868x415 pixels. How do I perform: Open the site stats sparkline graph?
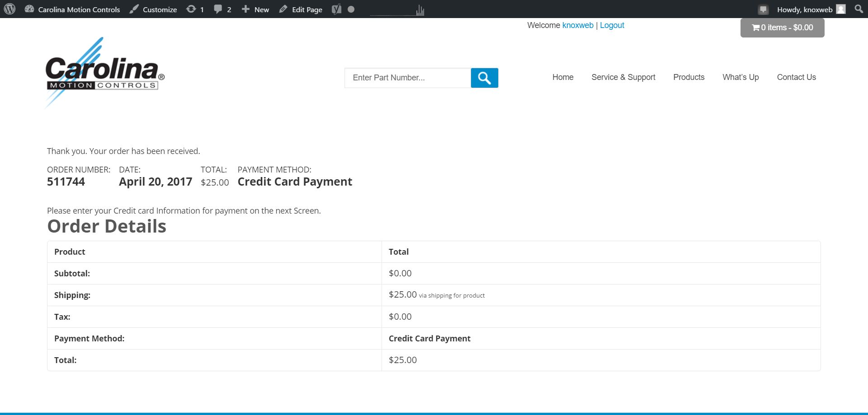[397, 10]
